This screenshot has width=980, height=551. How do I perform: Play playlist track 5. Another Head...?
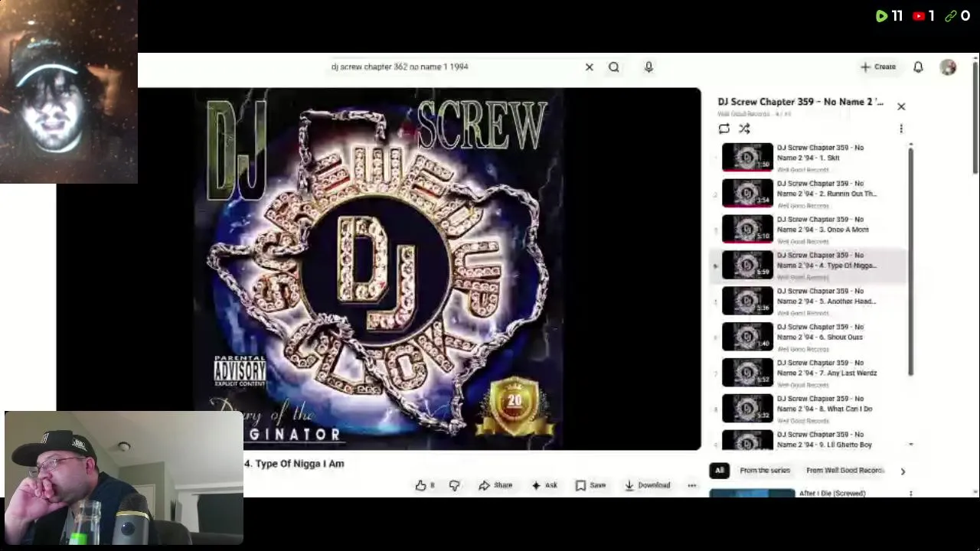click(x=809, y=302)
